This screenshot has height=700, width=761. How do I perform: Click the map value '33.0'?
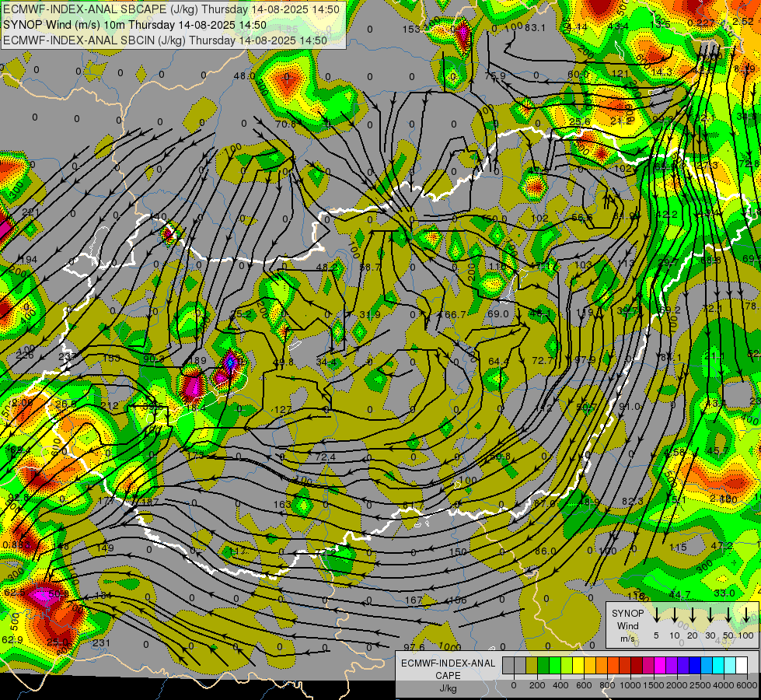[x=724, y=593]
